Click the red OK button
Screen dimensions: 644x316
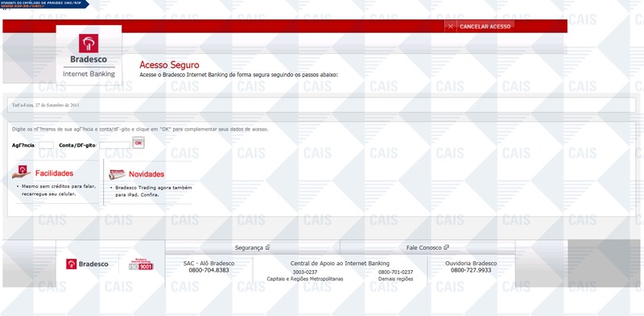click(x=138, y=143)
